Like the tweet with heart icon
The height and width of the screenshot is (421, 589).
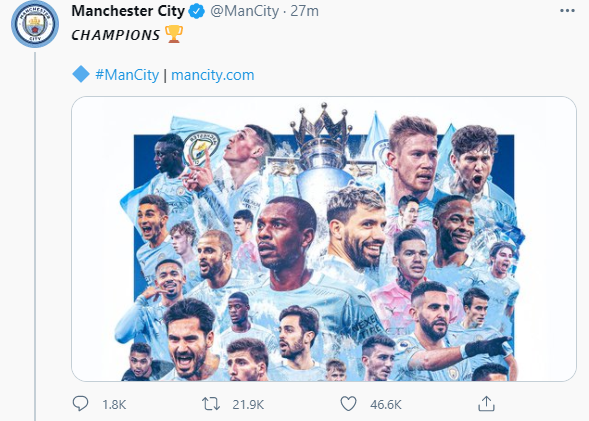[348, 404]
